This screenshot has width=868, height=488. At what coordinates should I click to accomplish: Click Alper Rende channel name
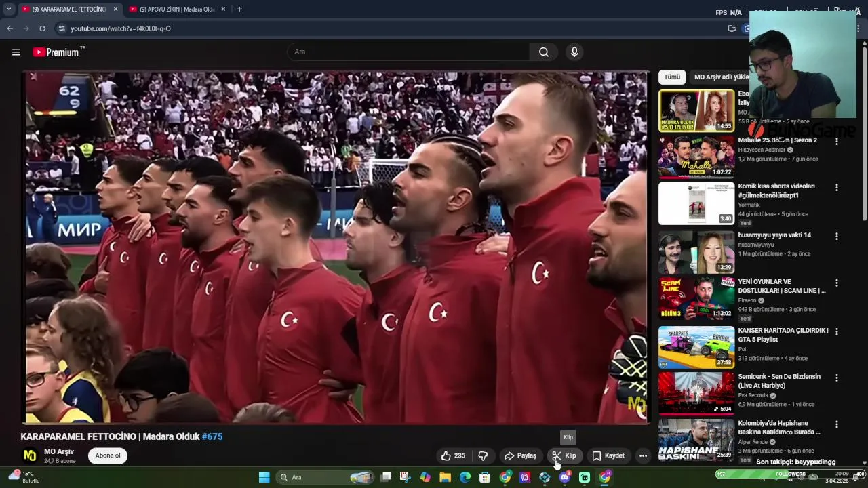pyautogui.click(x=753, y=442)
